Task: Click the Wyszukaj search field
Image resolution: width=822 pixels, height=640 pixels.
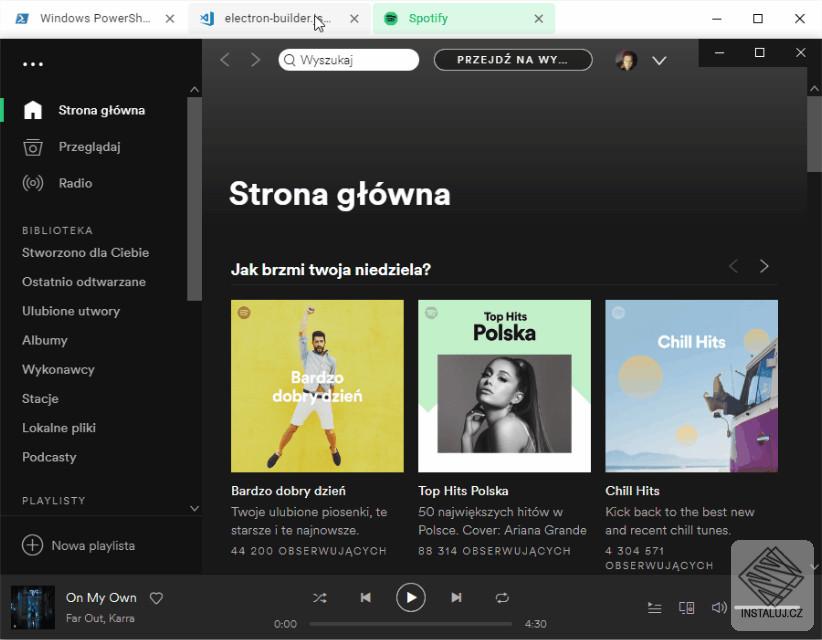Action: click(349, 60)
